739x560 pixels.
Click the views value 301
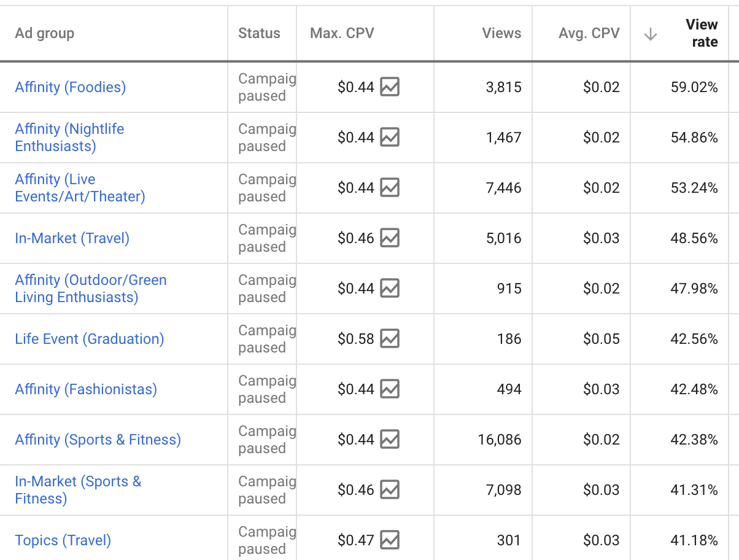(x=509, y=540)
